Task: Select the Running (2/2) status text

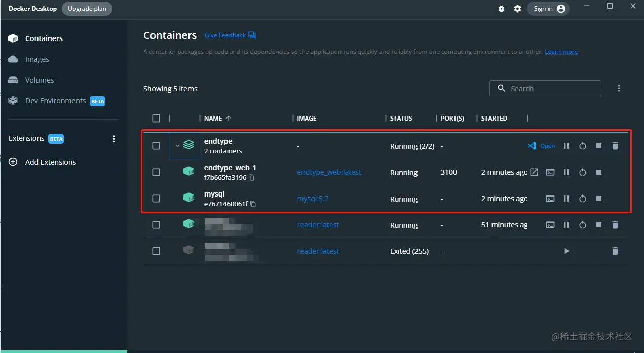Action: click(412, 146)
